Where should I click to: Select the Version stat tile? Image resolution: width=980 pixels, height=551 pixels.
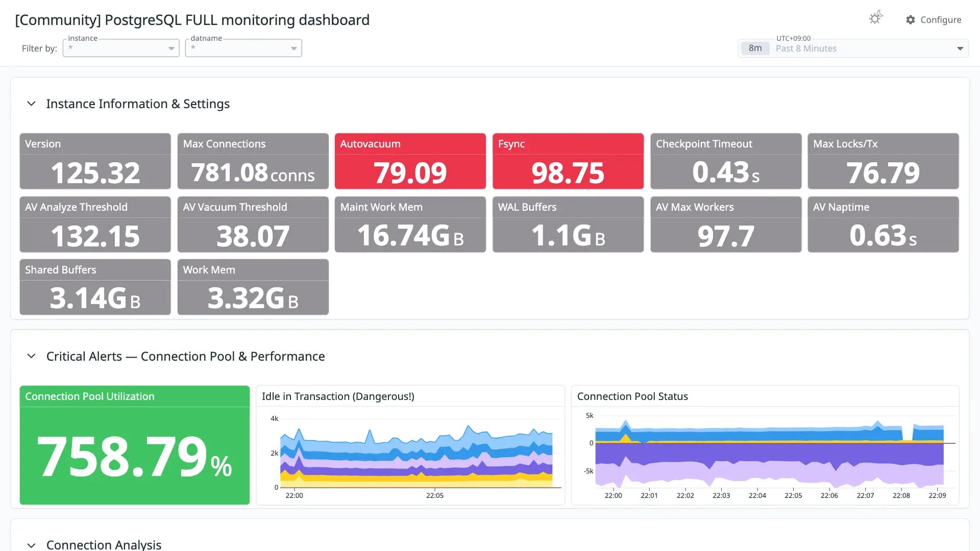click(95, 161)
